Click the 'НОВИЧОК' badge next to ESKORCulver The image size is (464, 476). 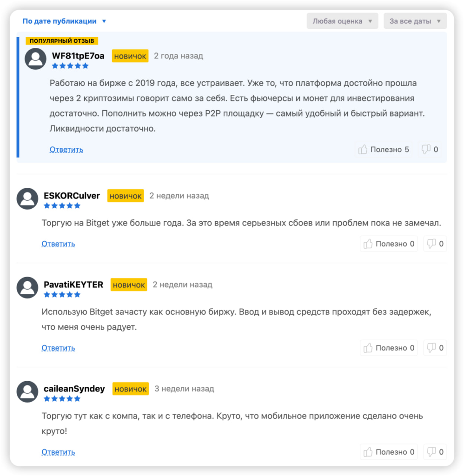[125, 196]
